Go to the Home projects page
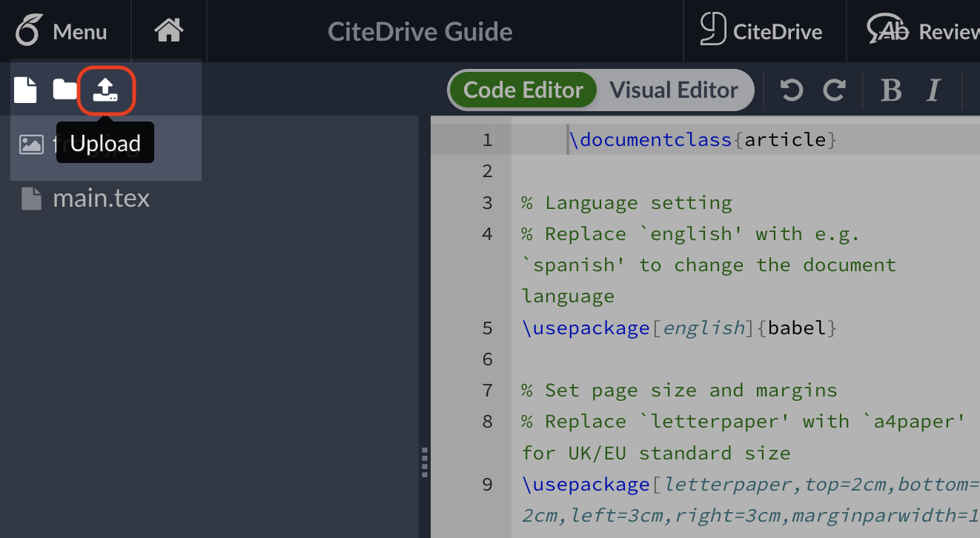The width and height of the screenshot is (980, 538). [168, 31]
